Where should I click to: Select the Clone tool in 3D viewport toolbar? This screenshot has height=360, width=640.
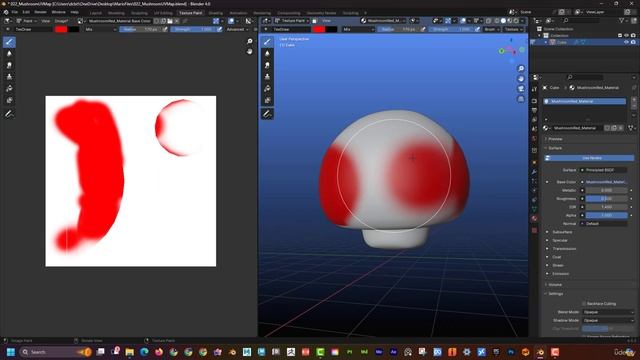pos(267,77)
